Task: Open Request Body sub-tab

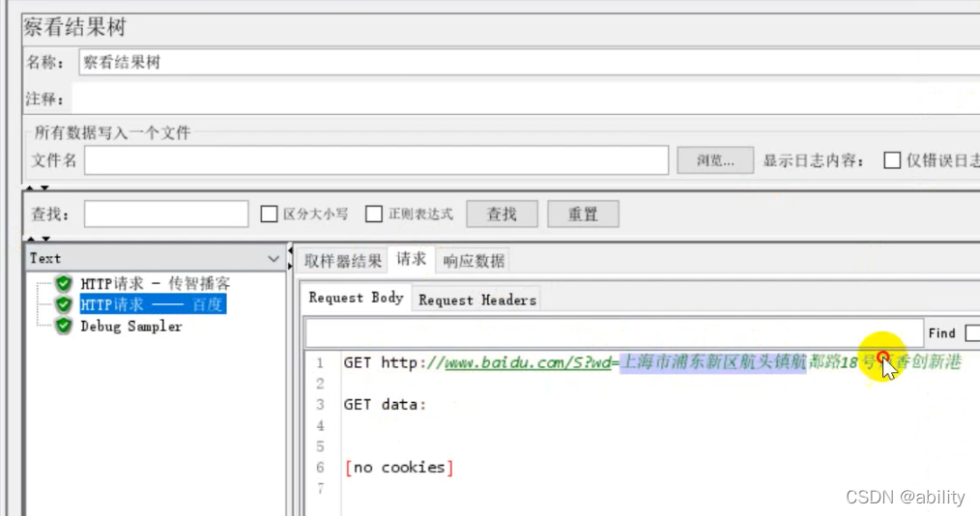Action: click(356, 298)
